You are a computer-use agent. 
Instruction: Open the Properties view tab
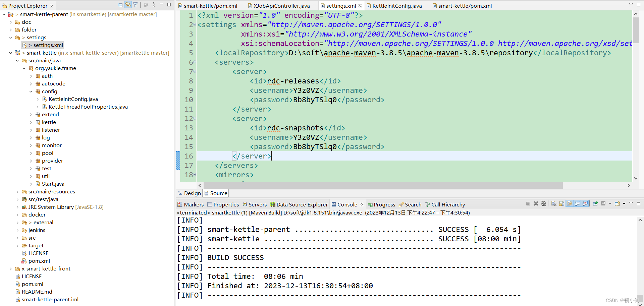tap(223, 204)
